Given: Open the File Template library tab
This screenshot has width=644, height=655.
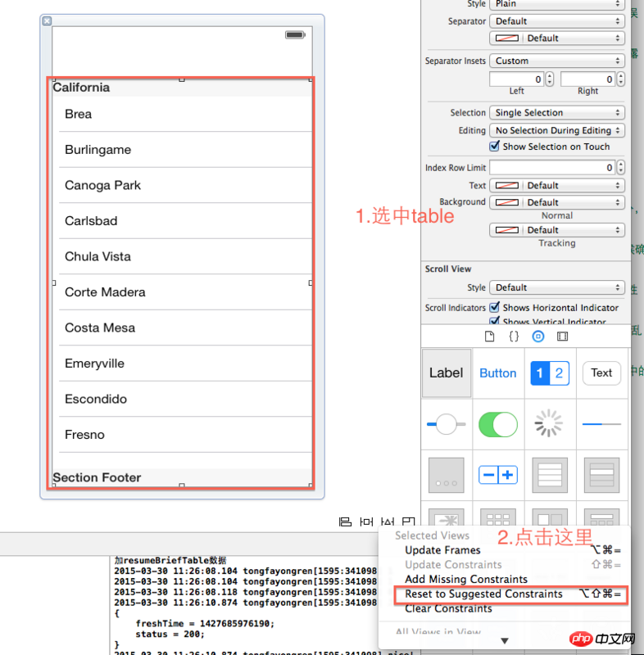Looking at the screenshot, I should click(490, 337).
